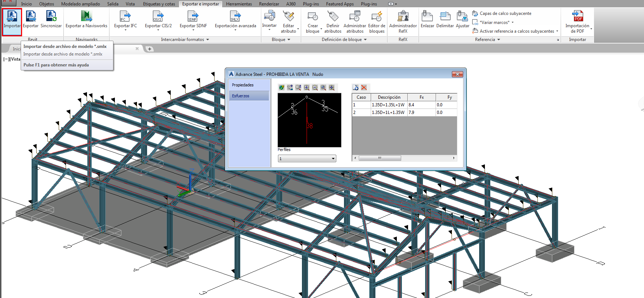Image resolution: width=644 pixels, height=298 pixels.
Task: Open the Perfiles dropdown
Action: coord(307,159)
